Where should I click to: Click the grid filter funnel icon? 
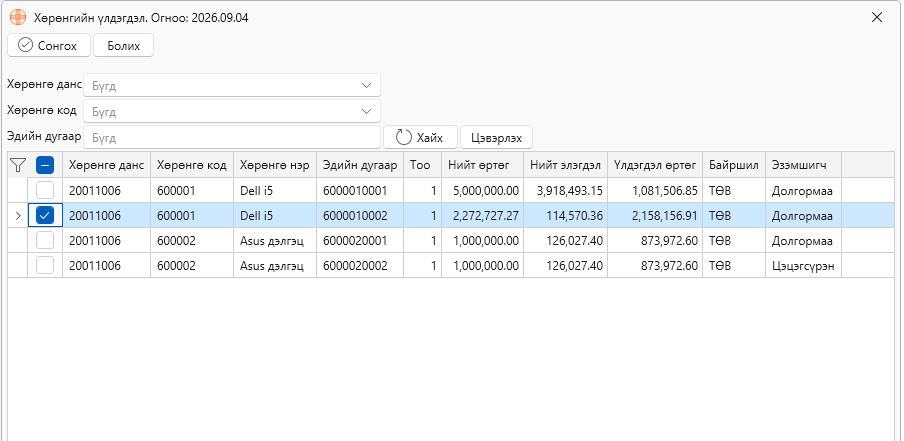[x=18, y=165]
